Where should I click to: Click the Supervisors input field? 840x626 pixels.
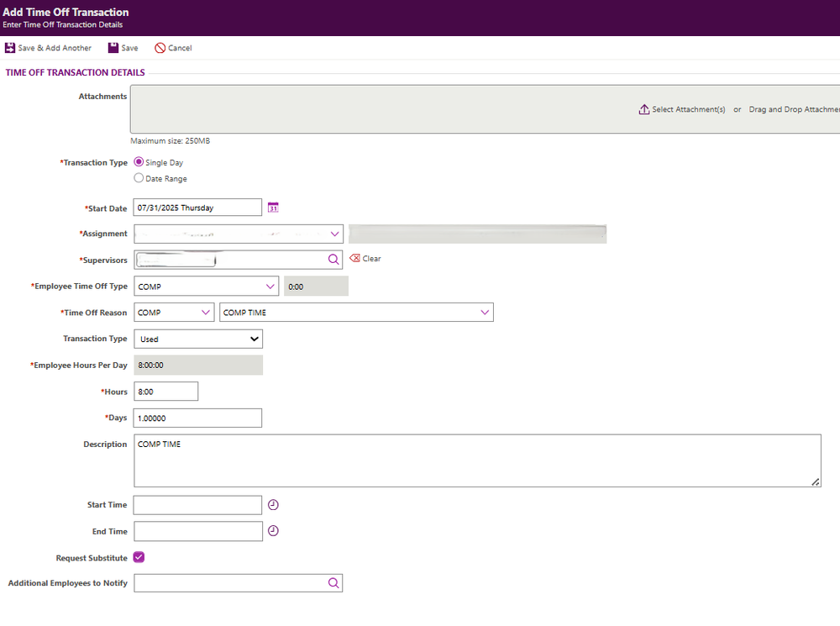pos(239,260)
